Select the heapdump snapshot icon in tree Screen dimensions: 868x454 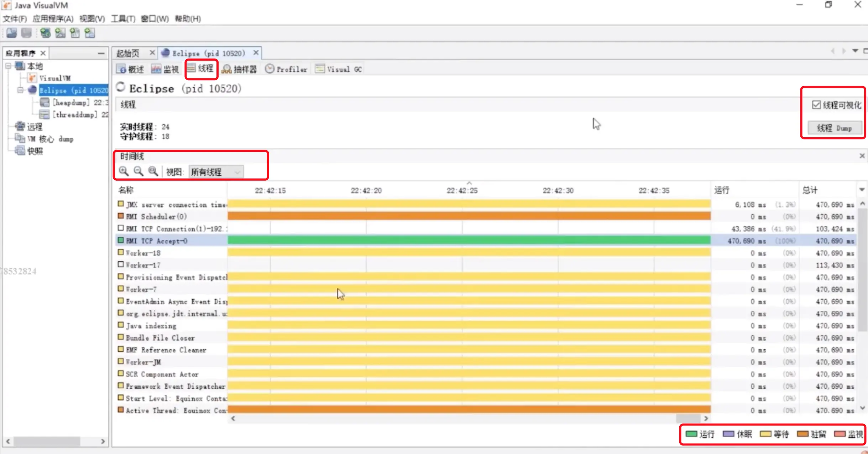(45, 103)
